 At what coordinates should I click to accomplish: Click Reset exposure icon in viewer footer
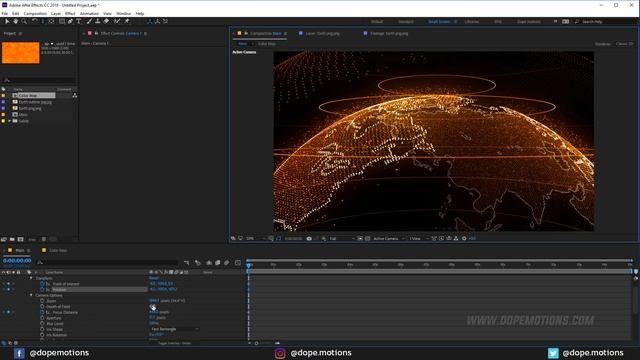click(464, 238)
